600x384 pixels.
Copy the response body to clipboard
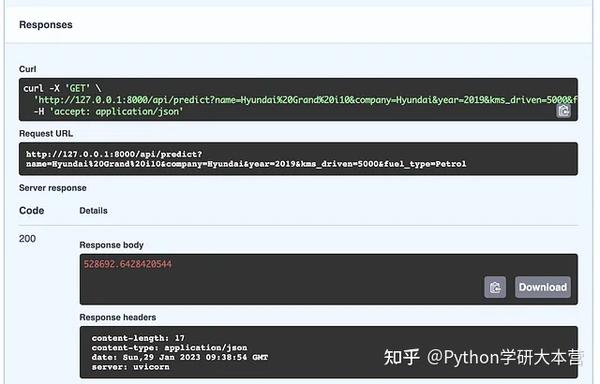(x=495, y=287)
